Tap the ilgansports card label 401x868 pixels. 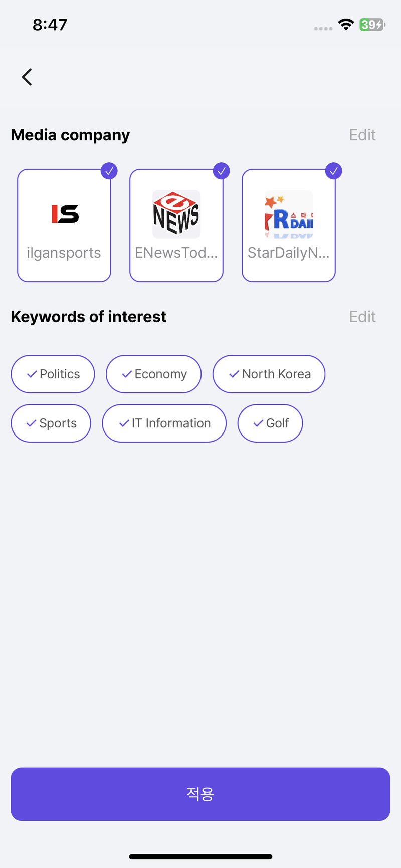point(64,253)
